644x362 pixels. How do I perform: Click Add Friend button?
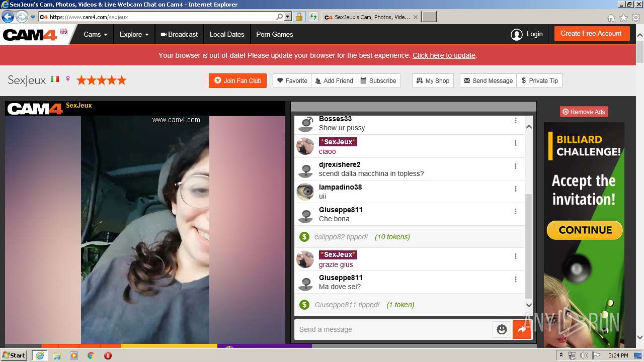(x=334, y=80)
